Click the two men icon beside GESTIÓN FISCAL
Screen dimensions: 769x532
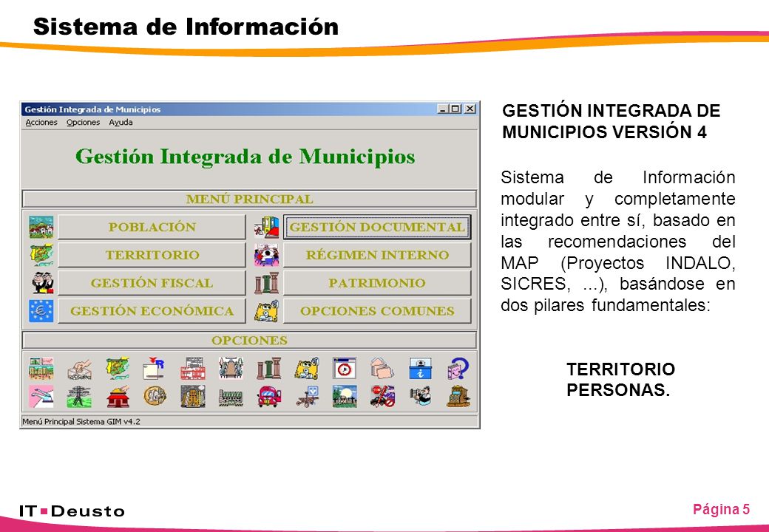click(x=42, y=283)
